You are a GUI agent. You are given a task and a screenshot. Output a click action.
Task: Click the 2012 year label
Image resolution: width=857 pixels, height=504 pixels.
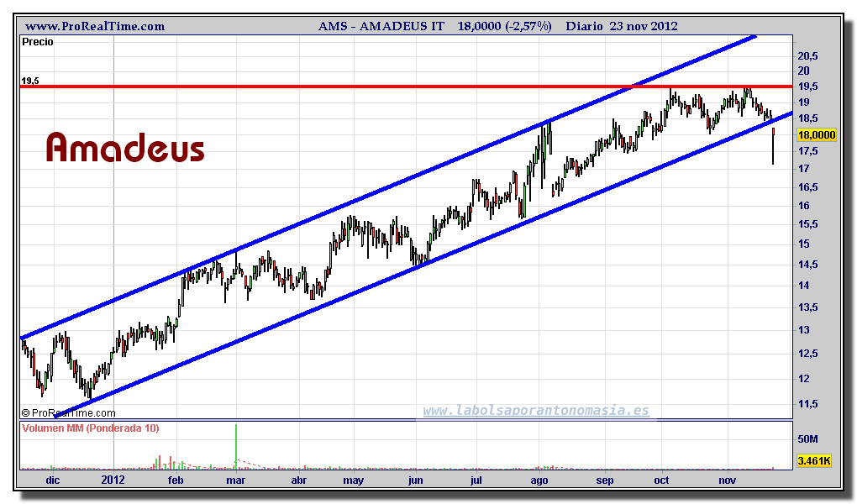click(113, 480)
